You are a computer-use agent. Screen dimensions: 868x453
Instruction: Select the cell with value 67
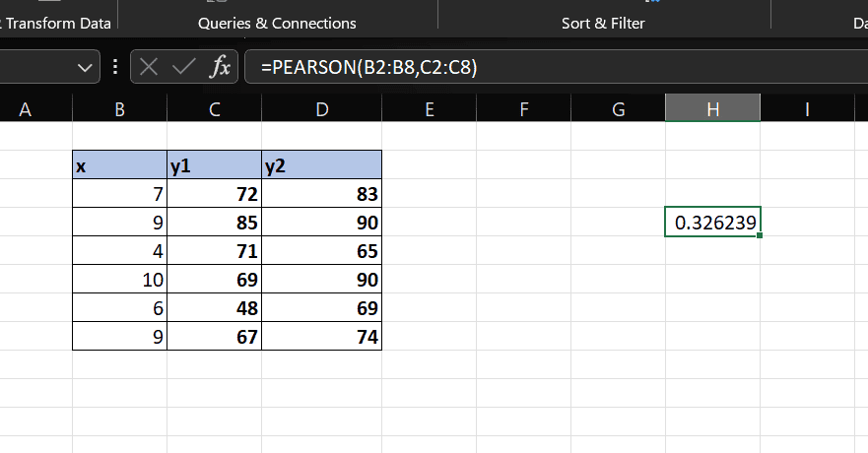pos(214,336)
